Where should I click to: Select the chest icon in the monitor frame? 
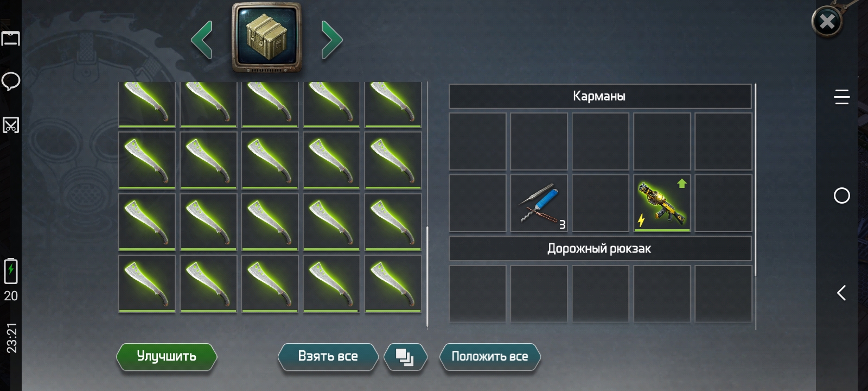266,37
